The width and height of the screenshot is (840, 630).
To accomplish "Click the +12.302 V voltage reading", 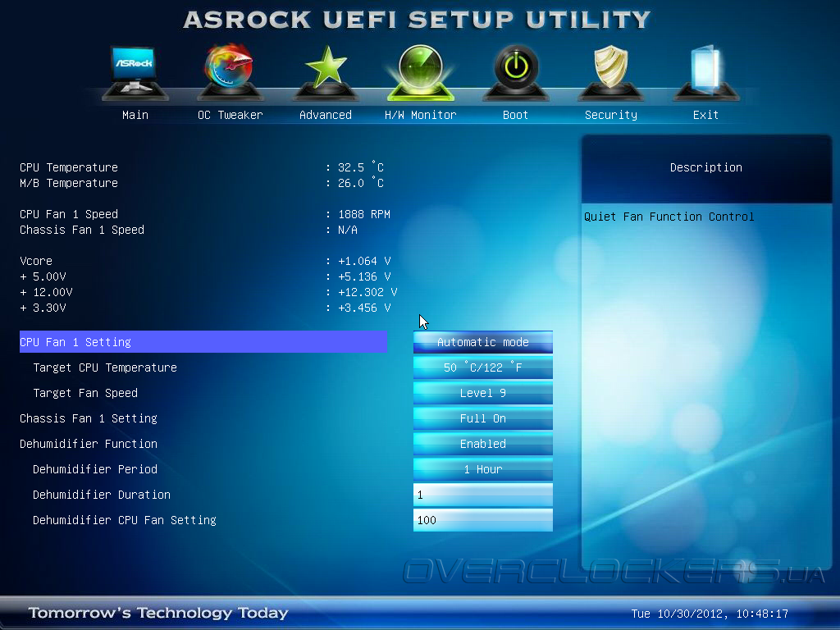I will coord(367,292).
